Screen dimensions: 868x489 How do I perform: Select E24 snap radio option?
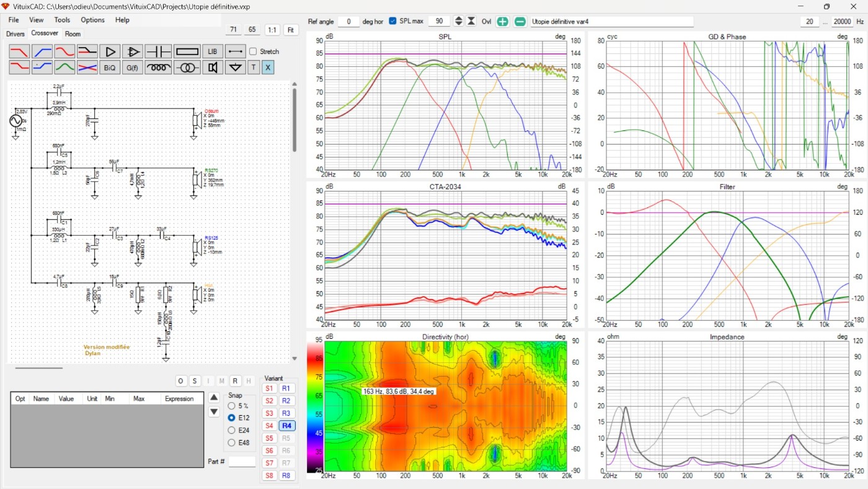[x=231, y=430]
